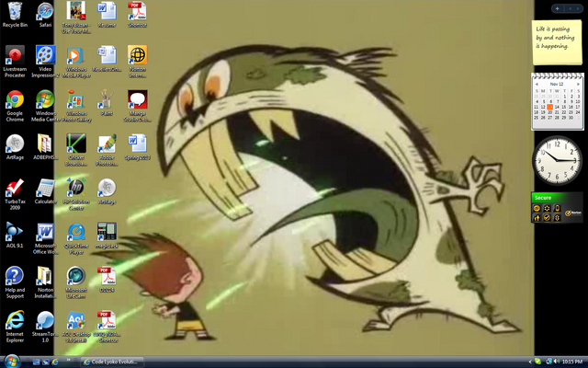Click Switch Between Windows in Quick Launch
Screen dimensions: 588x368
pos(45,362)
